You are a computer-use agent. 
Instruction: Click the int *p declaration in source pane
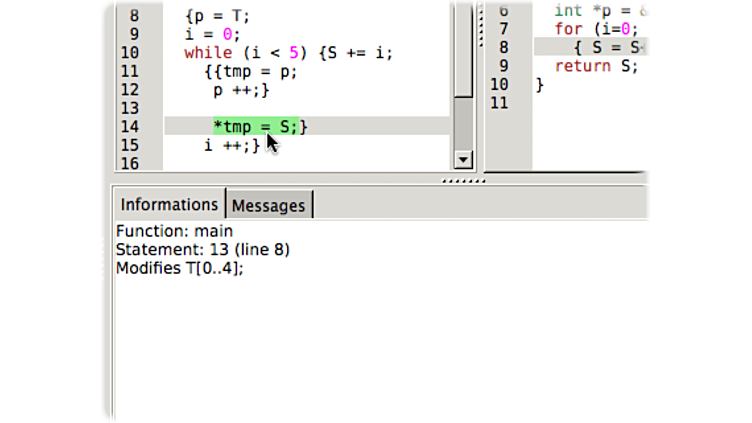click(x=600, y=11)
